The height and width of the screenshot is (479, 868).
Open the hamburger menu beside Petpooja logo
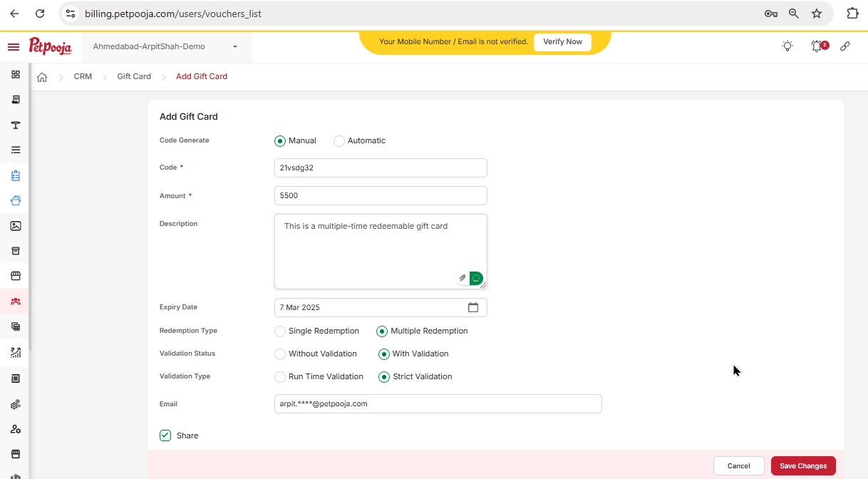(13, 47)
